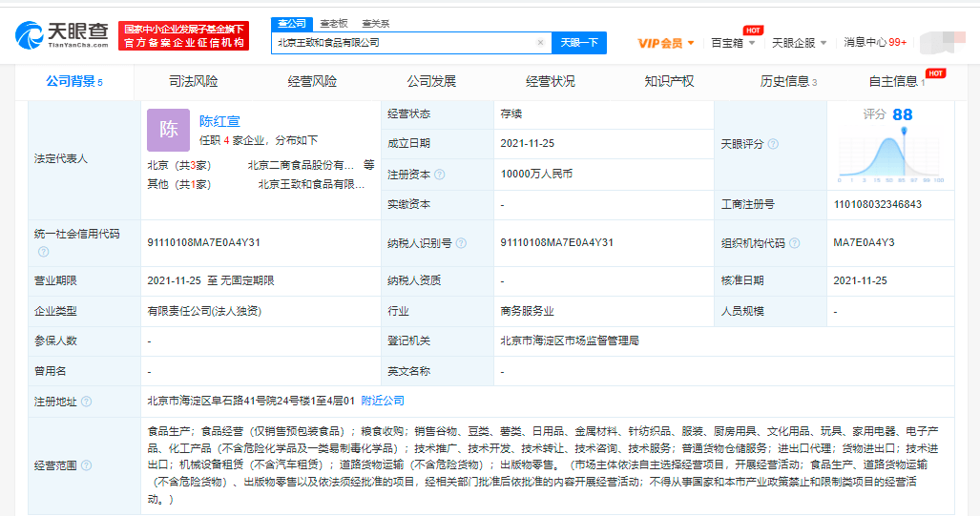Switch to 自主信息 tab

897,81
